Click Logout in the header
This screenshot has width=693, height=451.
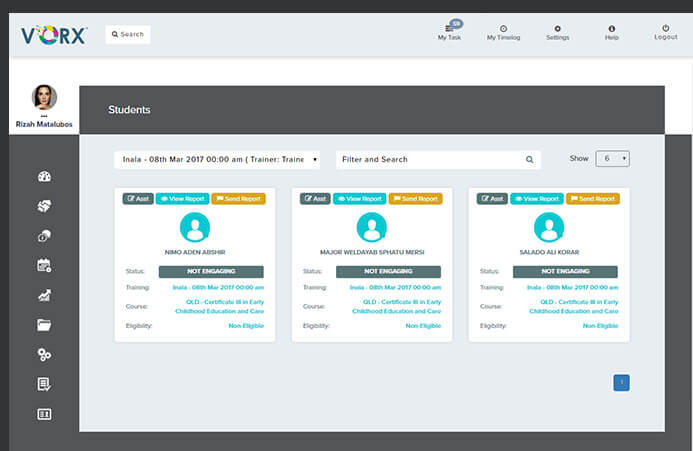click(666, 33)
